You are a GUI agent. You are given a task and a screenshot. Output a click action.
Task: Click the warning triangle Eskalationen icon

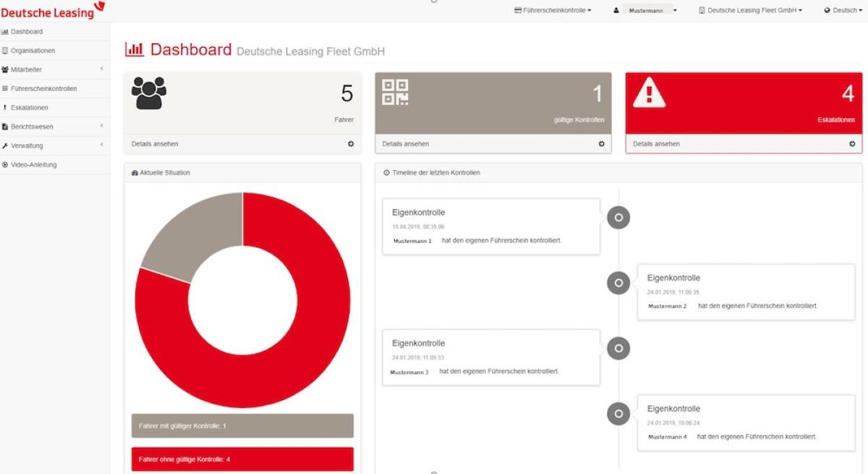point(649,93)
